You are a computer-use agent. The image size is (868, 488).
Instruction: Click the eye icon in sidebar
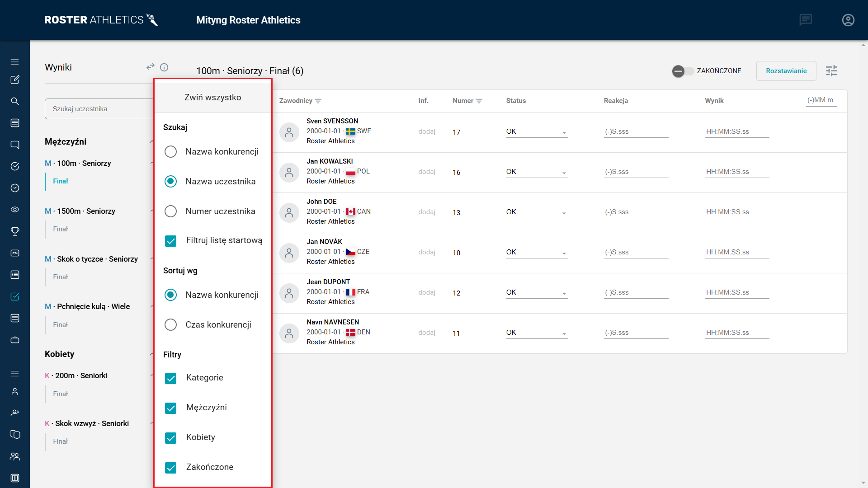pos(15,210)
